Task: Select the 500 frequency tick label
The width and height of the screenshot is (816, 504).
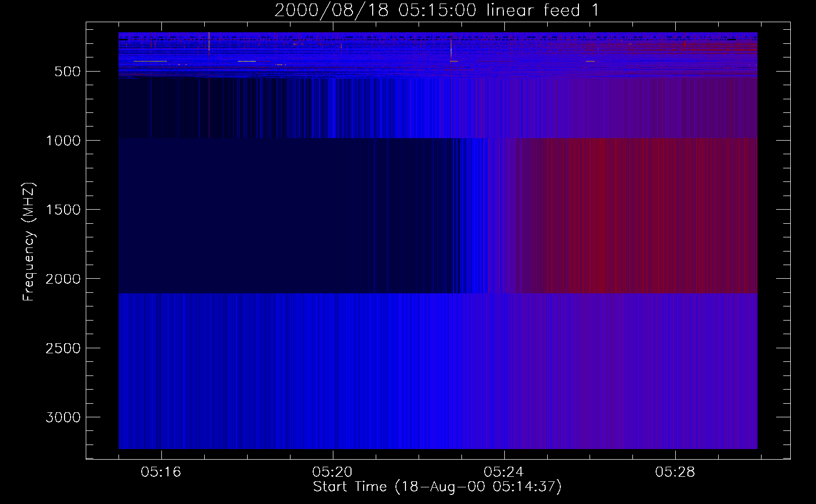Action: pos(68,72)
